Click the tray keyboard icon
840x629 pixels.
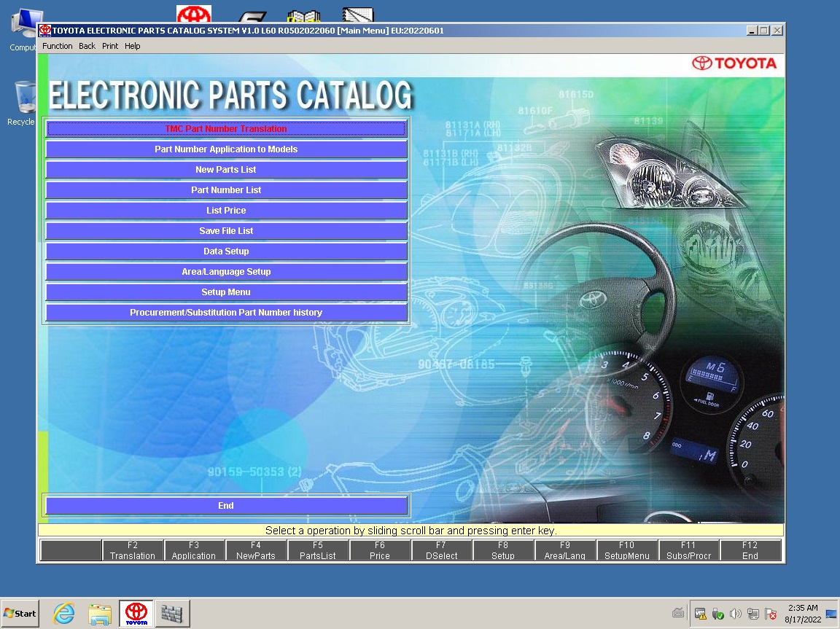tap(678, 614)
